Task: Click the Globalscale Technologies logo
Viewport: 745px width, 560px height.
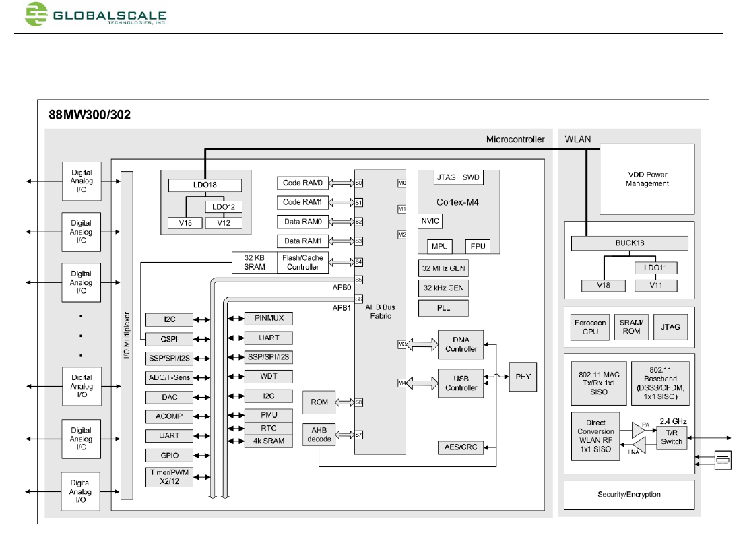Action: point(96,14)
